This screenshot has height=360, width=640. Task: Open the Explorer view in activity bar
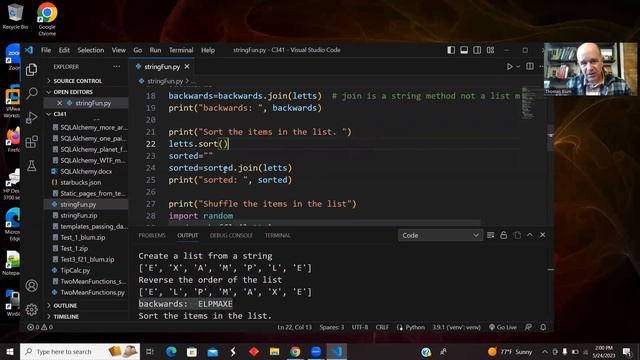tap(31, 70)
